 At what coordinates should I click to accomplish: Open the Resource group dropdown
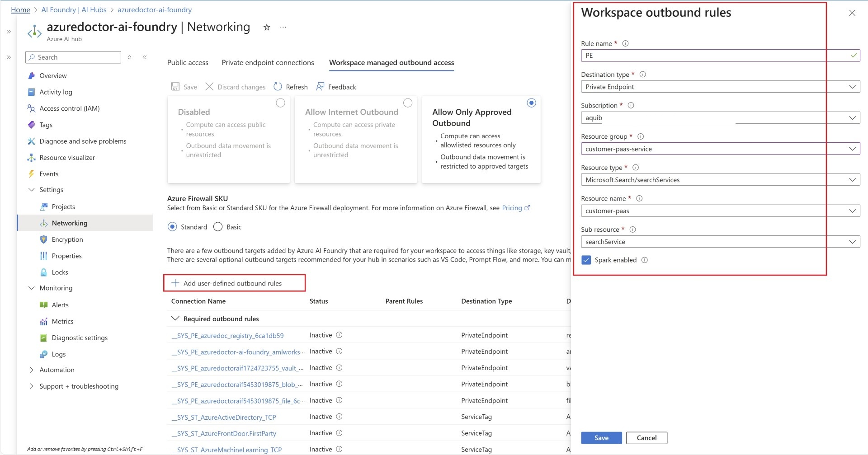coord(720,149)
